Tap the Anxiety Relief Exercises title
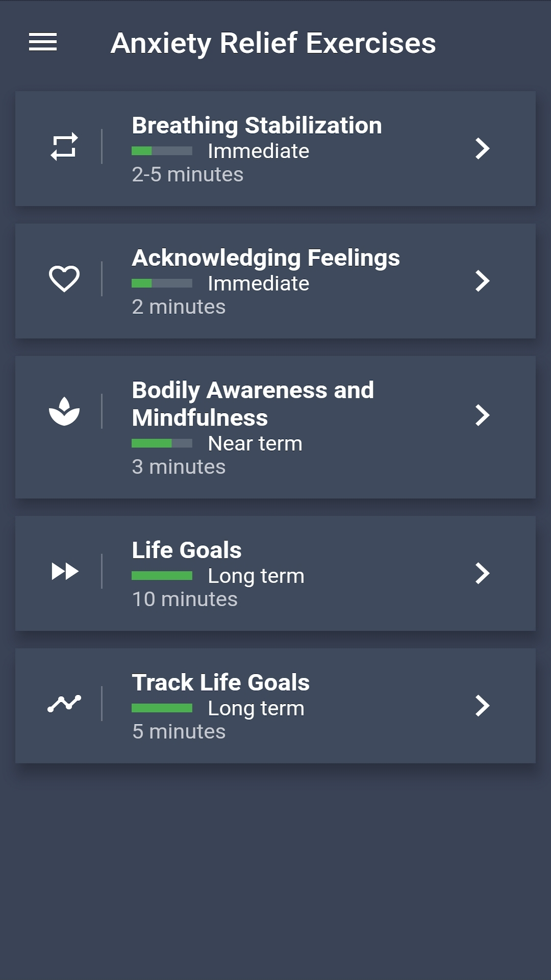 tap(274, 43)
